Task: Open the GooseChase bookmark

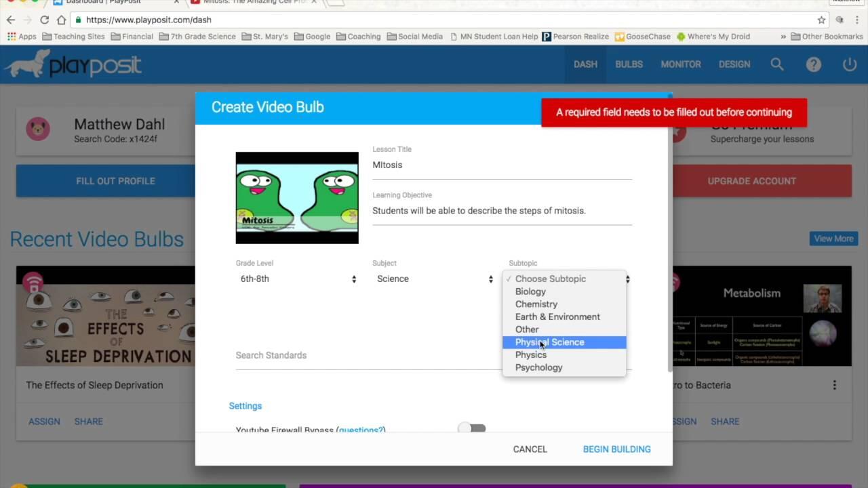Action: coord(642,37)
